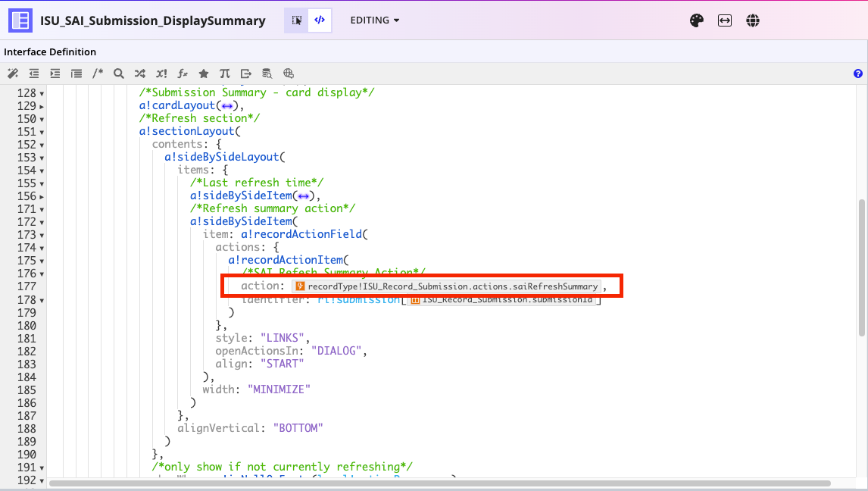Click the Last refresh time comment
Screen dimensions: 868x491
[257, 183]
